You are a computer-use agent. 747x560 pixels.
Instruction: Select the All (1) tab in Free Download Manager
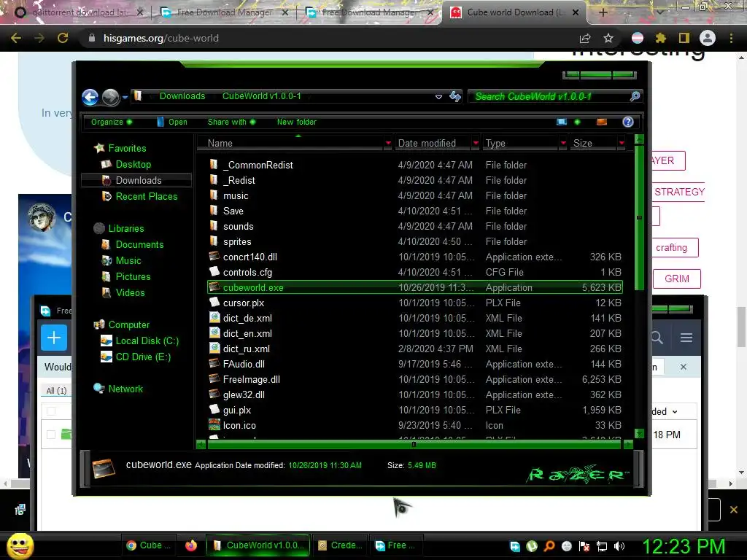(x=56, y=391)
